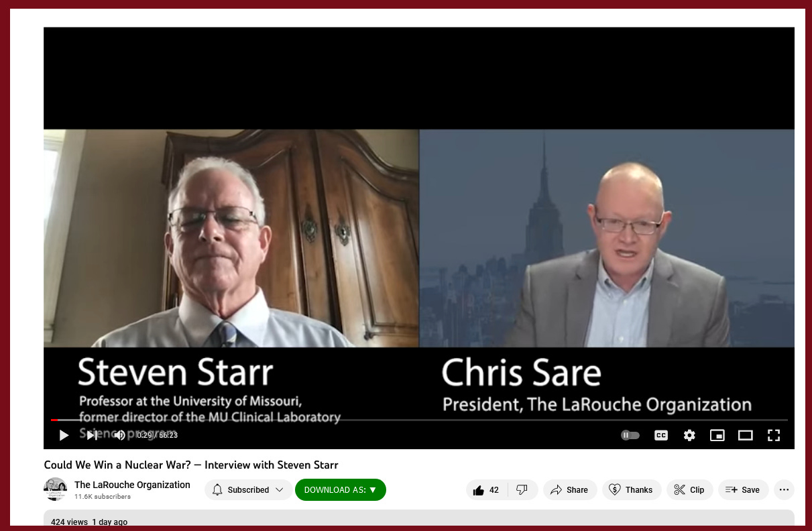Image resolution: width=812 pixels, height=531 pixels.
Task: Mute the video volume
Action: [x=119, y=435]
